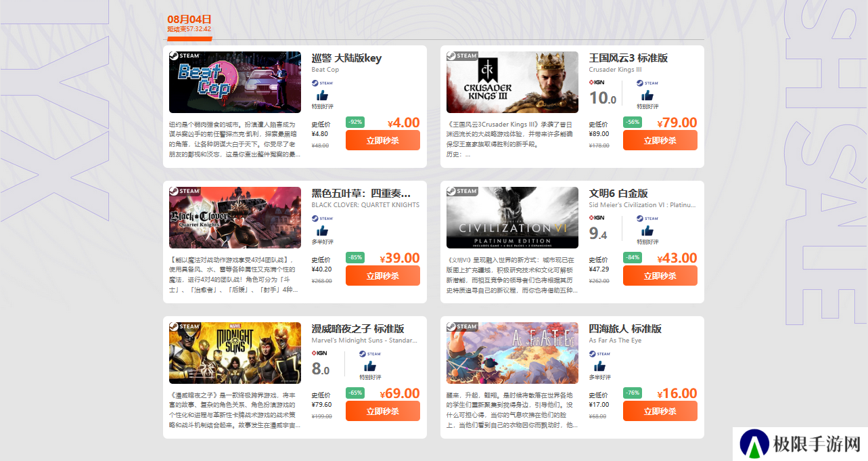Open the 漫威暗夜之子 标准版 title link

tap(358, 329)
